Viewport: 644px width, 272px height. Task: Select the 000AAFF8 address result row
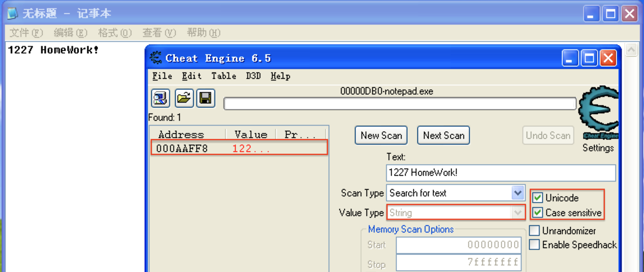click(x=239, y=148)
